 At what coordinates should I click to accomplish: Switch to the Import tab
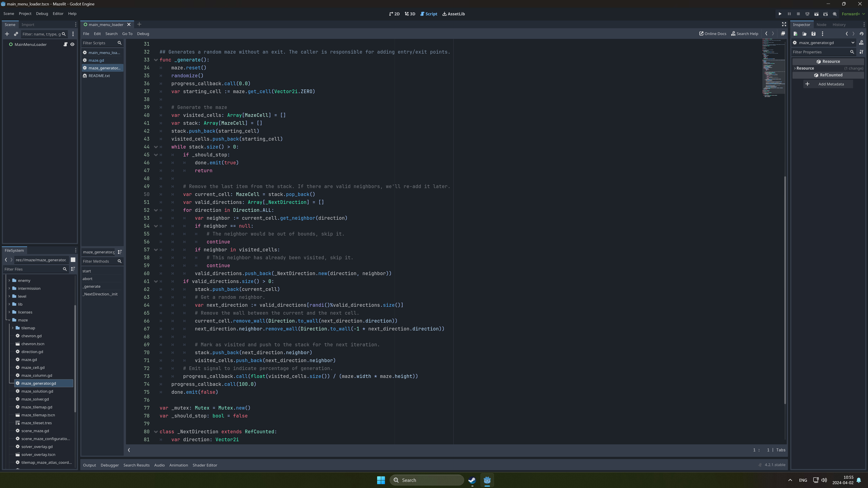[28, 24]
